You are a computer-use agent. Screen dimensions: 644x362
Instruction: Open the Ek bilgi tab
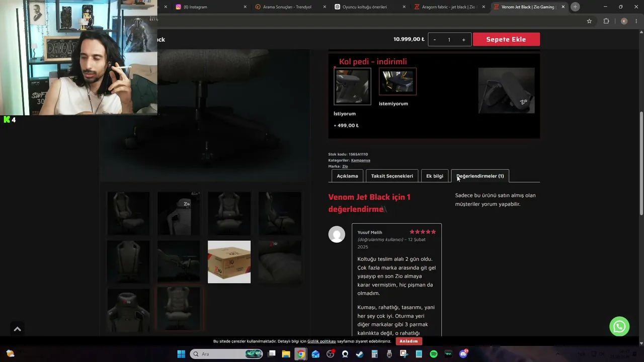(x=435, y=176)
